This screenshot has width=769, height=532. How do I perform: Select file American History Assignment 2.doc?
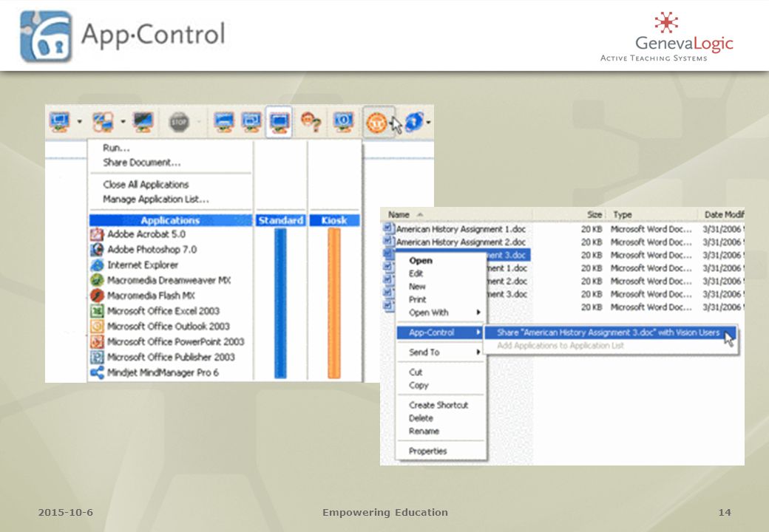point(461,242)
